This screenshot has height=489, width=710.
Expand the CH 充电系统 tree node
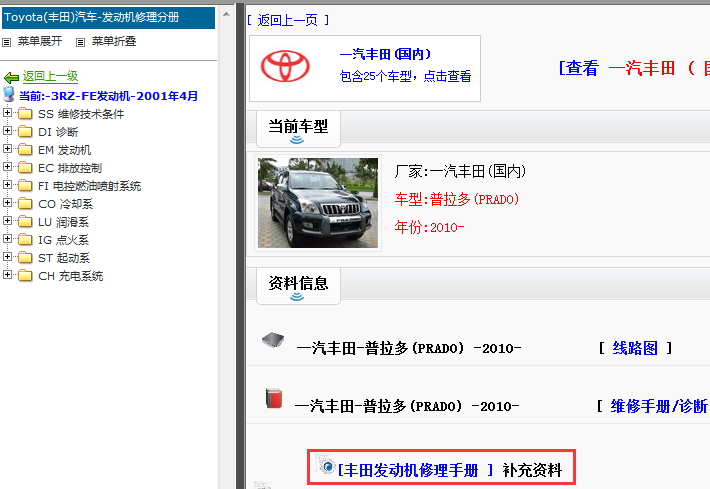click(x=7, y=275)
